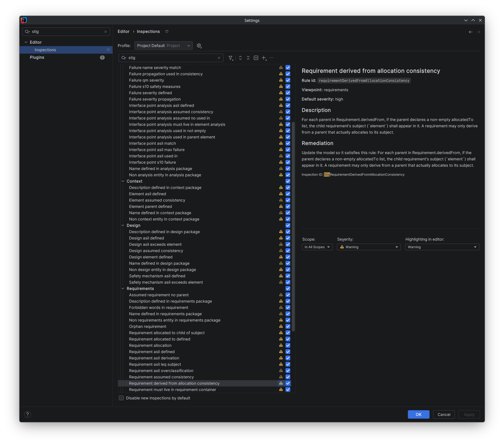Image resolution: width=504 pixels, height=445 pixels.
Task: Open the Highlighting in editor dropdown
Action: [442, 247]
